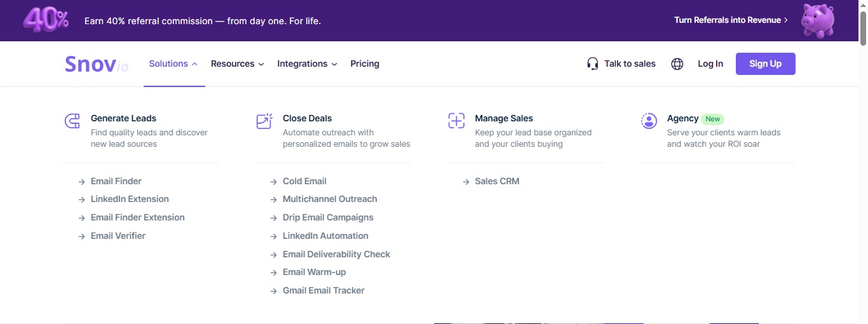The image size is (868, 324).
Task: Open Email Verifier
Action: click(118, 236)
